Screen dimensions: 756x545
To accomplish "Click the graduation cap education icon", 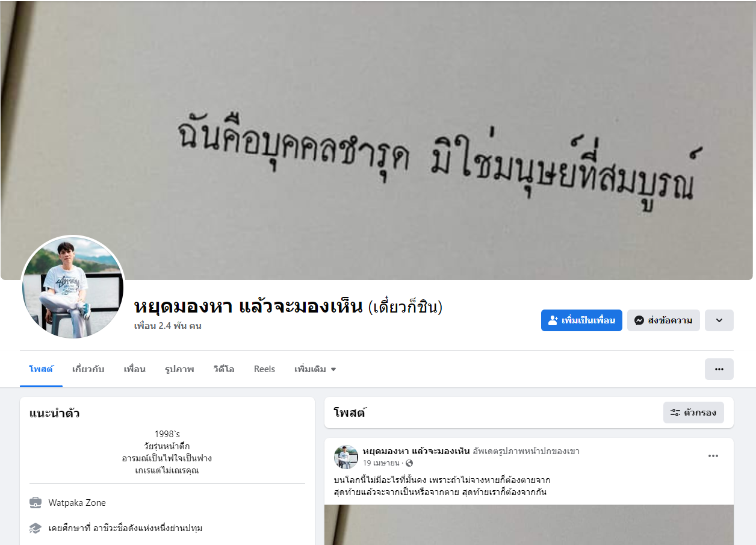I will click(36, 528).
